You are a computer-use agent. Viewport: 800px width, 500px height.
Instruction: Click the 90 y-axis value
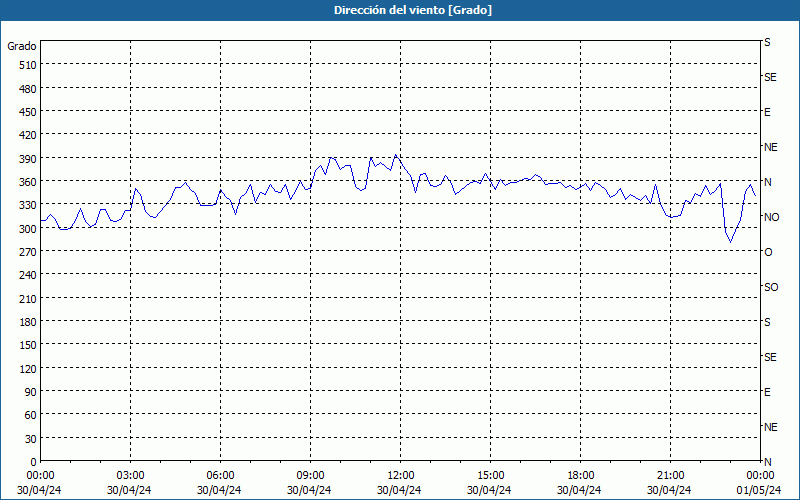[x=31, y=392]
